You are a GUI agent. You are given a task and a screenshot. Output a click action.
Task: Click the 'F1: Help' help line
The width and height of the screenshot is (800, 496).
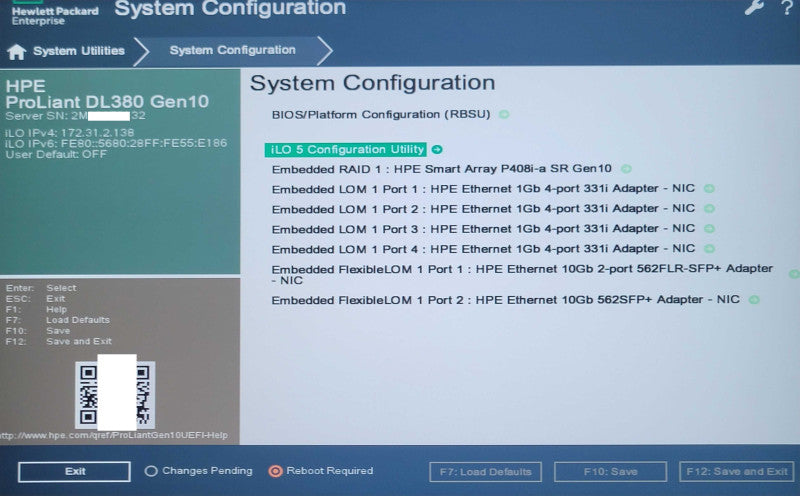tap(36, 309)
